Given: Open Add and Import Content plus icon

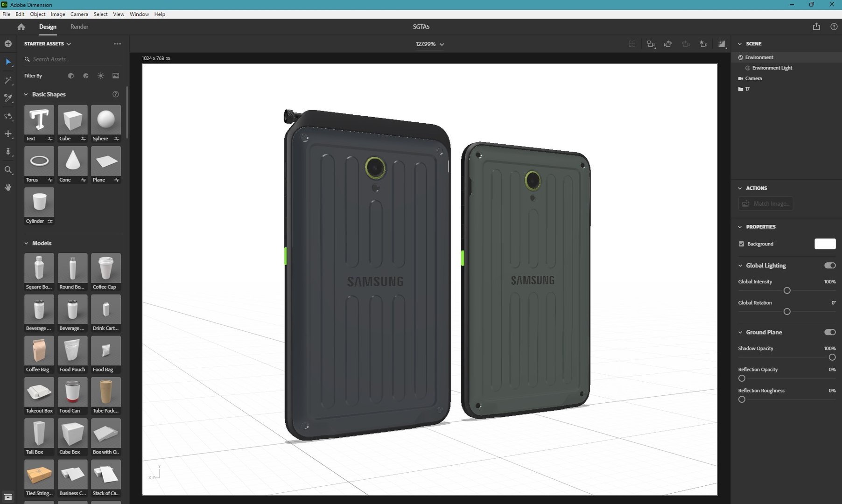Looking at the screenshot, I should tap(8, 43).
